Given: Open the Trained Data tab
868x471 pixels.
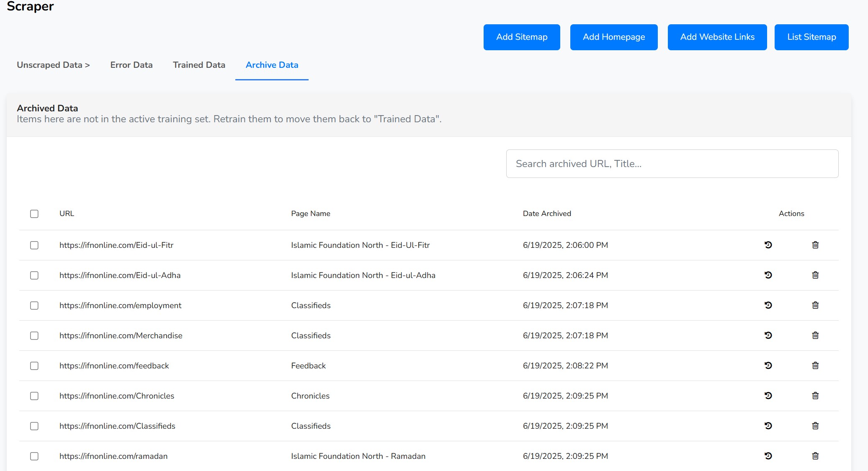Looking at the screenshot, I should pos(199,65).
